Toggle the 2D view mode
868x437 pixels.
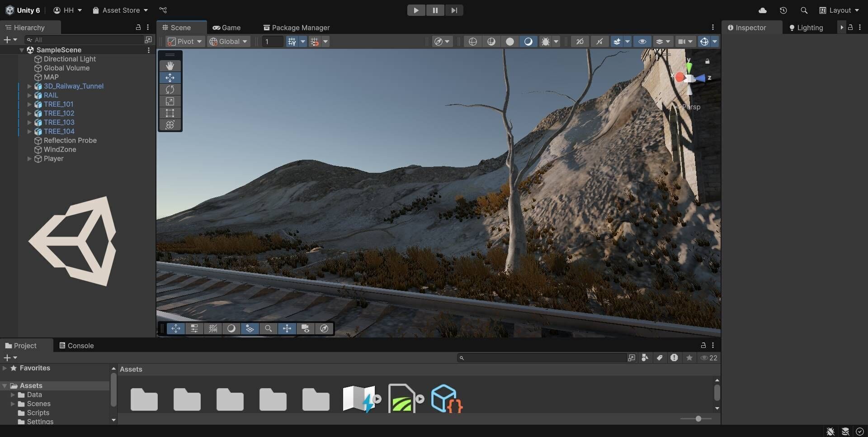[x=580, y=42]
